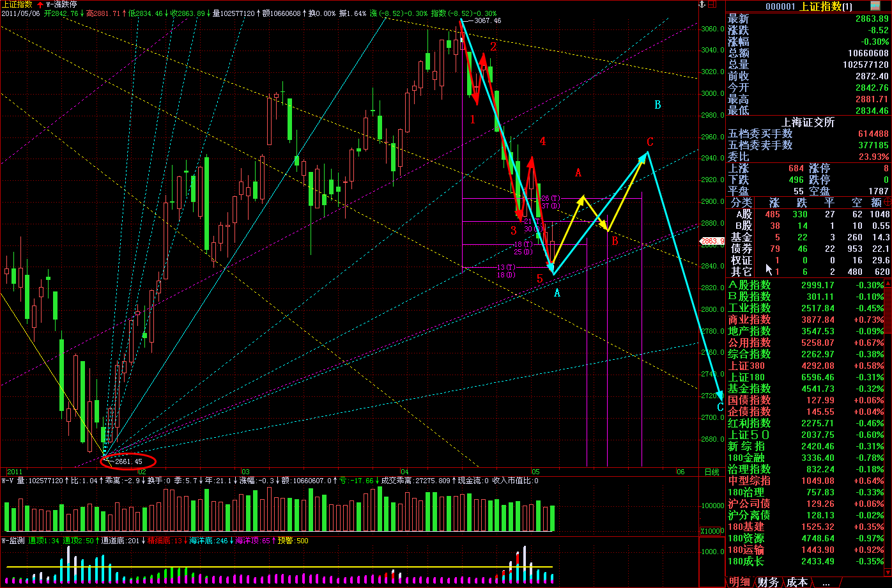Click the W-监测 indicator name label
The height and width of the screenshot is (588, 892).
click(13, 540)
